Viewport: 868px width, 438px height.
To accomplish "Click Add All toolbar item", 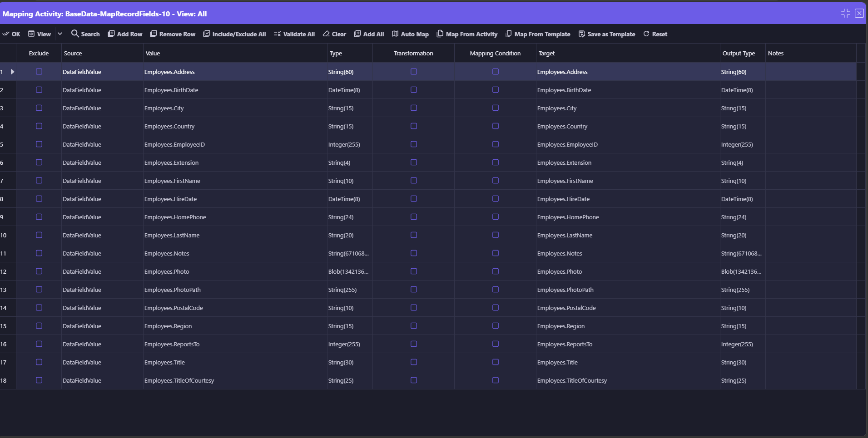I will tap(369, 34).
